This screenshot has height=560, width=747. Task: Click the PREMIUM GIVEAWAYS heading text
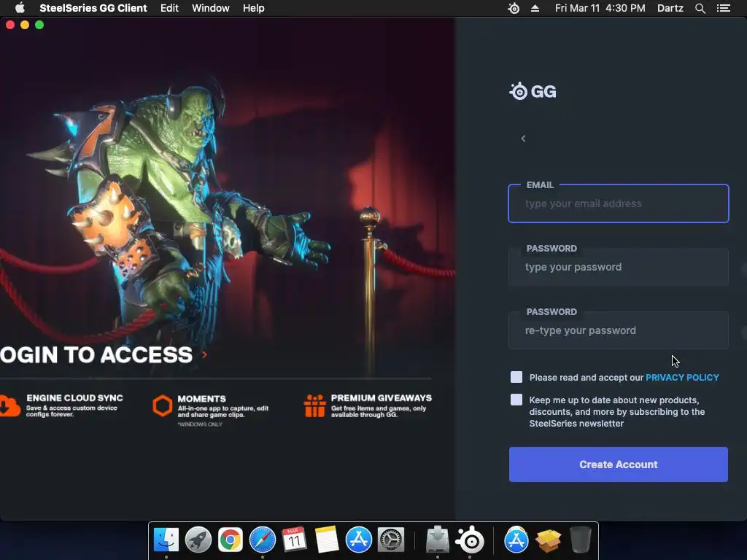point(382,398)
